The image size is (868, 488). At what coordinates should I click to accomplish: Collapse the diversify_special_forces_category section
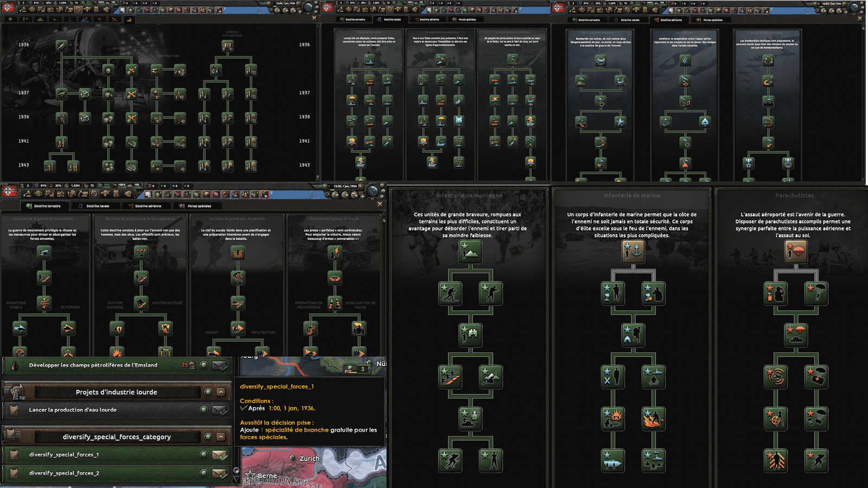tap(221, 436)
